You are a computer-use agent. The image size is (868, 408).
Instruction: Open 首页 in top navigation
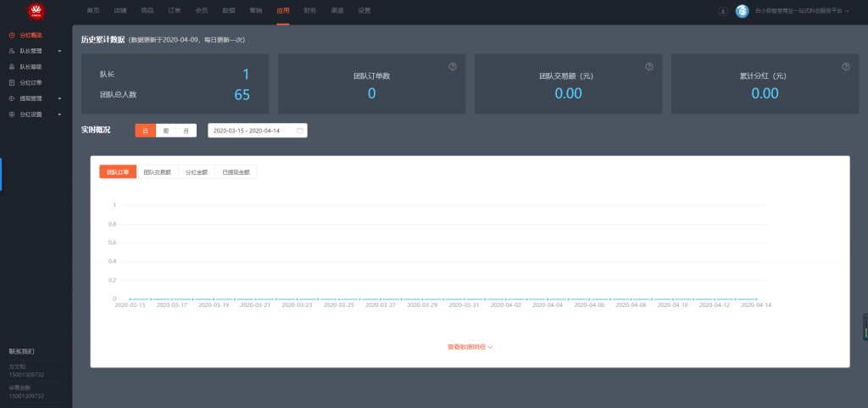point(93,10)
